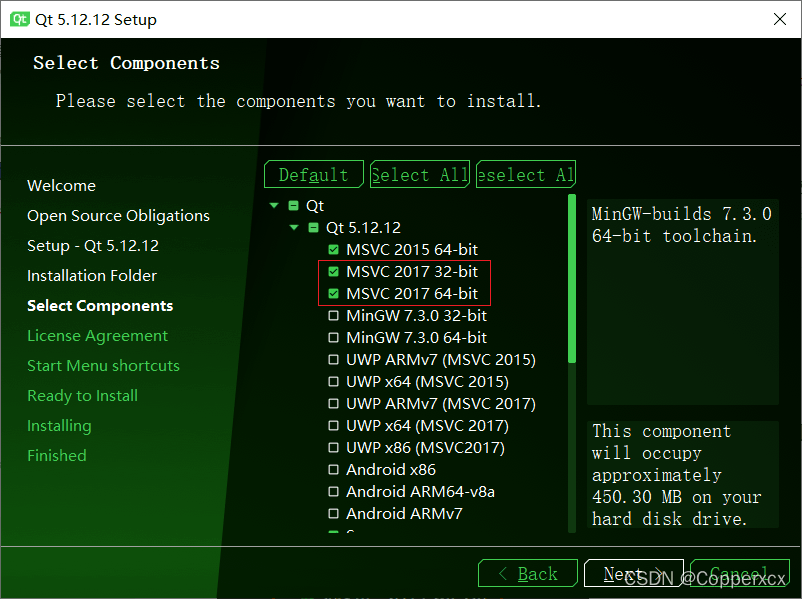Select the Installing step in sidebar

59,426
